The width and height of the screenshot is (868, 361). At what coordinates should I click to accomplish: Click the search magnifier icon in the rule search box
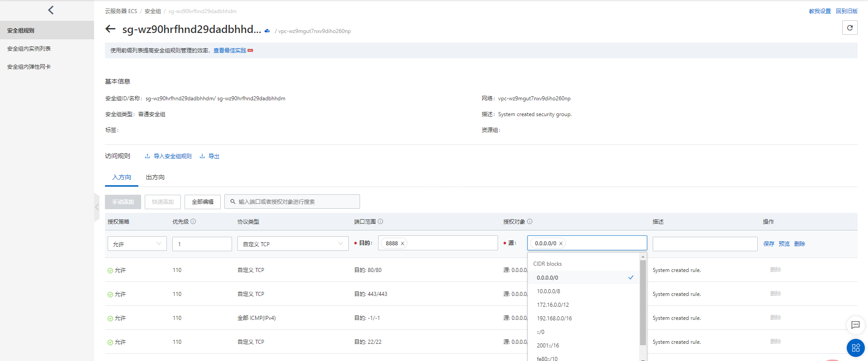[x=233, y=202]
